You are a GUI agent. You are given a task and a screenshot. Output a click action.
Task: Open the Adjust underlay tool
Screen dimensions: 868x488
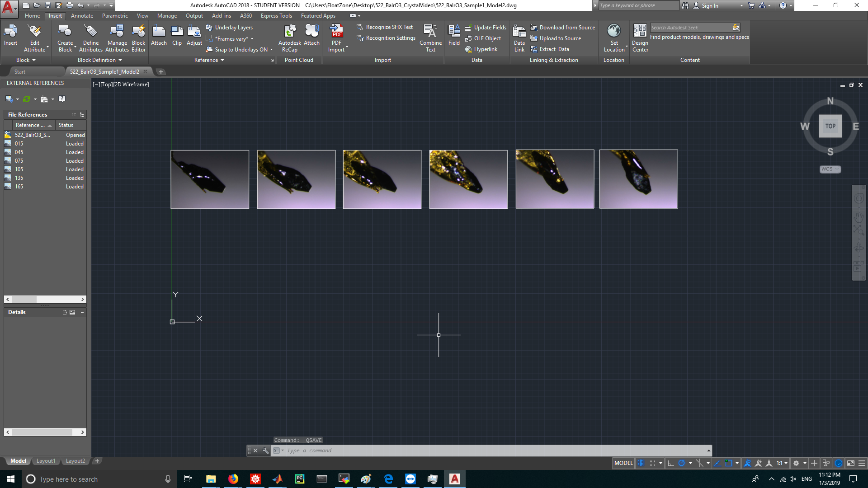(x=194, y=35)
